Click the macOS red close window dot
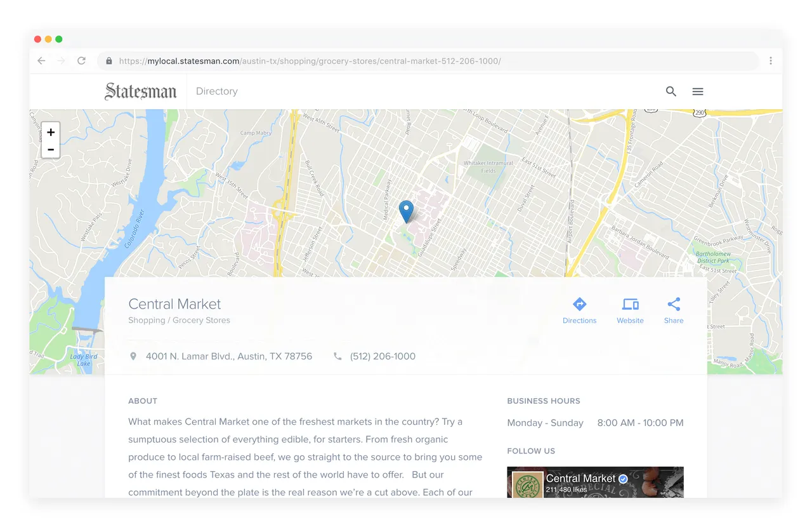 pos(37,39)
